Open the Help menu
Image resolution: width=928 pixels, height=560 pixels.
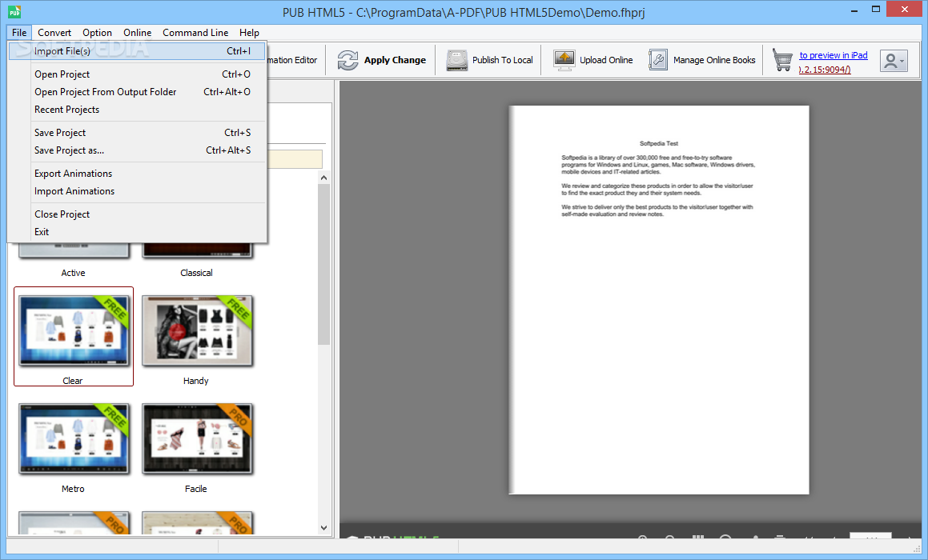249,33
